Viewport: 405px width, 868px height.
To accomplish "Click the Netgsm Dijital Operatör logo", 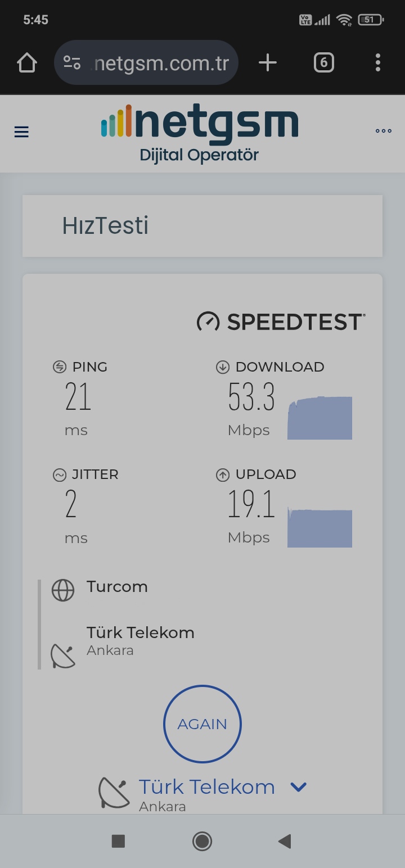I will [200, 134].
